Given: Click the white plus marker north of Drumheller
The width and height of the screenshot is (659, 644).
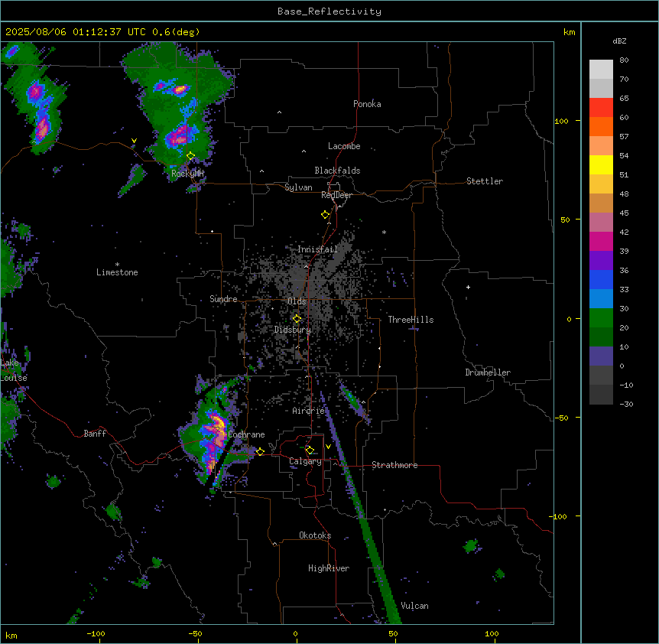Looking at the screenshot, I should pos(468,287).
